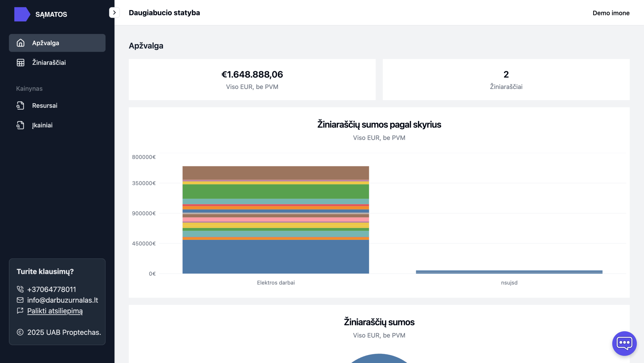
Task: Click the Apžvalga home icon
Action: (21, 43)
